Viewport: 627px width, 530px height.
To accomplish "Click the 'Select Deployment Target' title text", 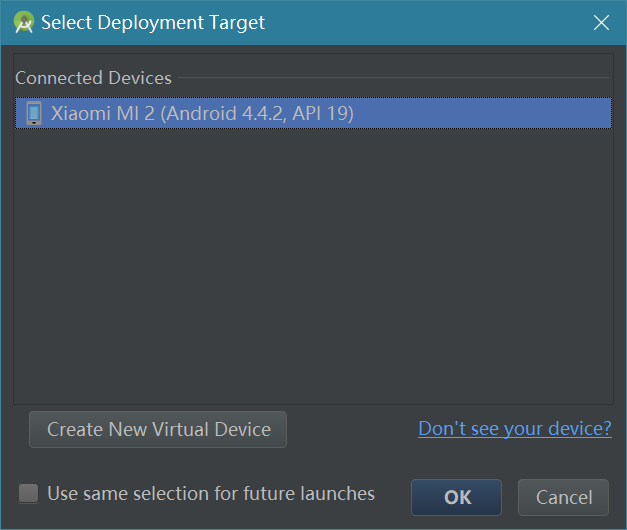I will pyautogui.click(x=153, y=22).
